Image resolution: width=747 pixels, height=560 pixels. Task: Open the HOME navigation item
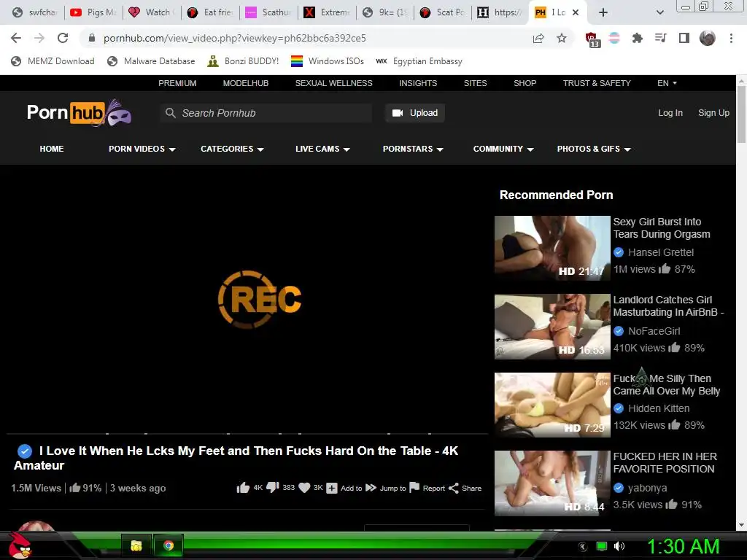52,149
